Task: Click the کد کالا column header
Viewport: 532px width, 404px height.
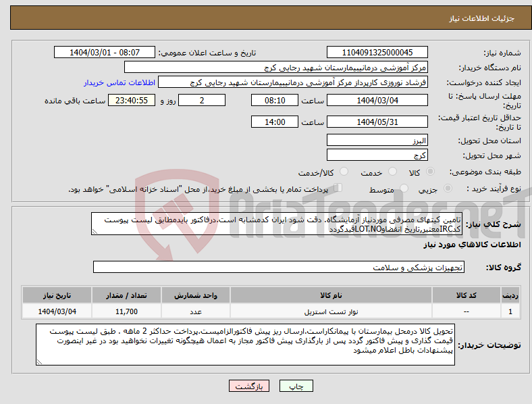Action: pos(467,295)
